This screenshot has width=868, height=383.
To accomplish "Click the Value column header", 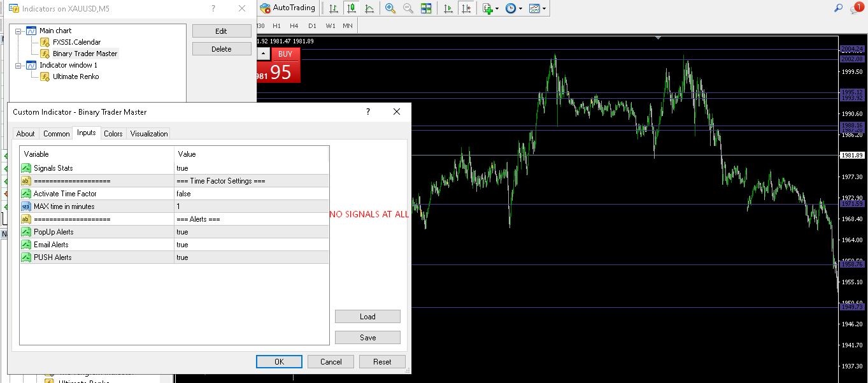I will 252,154.
